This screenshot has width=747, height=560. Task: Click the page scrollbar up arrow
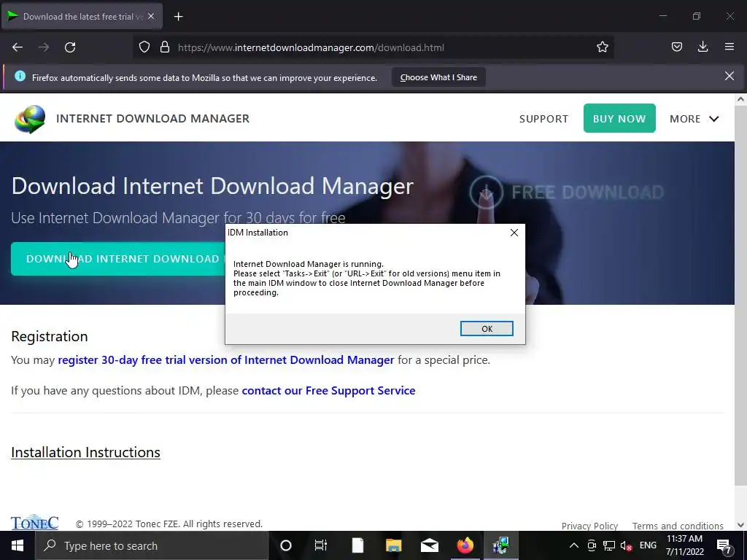pyautogui.click(x=740, y=99)
